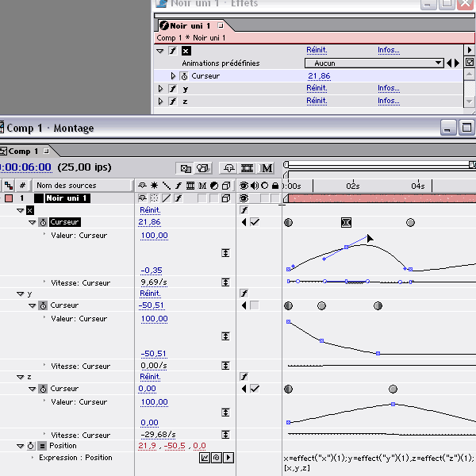Click the first comp flowchart button beside ips
Viewport: 476px width, 476px height.
pyautogui.click(x=186, y=168)
